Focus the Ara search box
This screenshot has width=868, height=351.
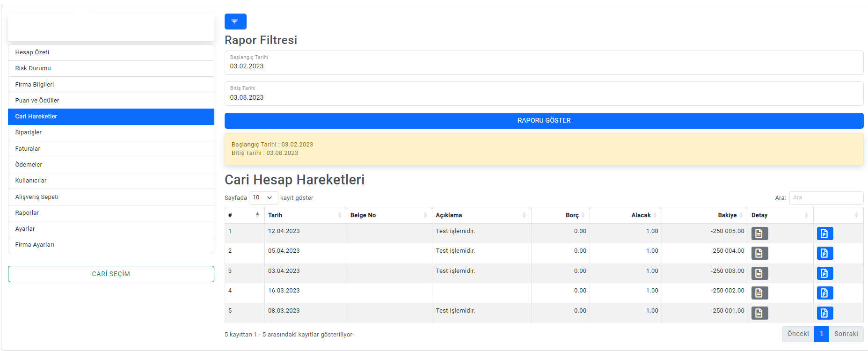click(826, 198)
